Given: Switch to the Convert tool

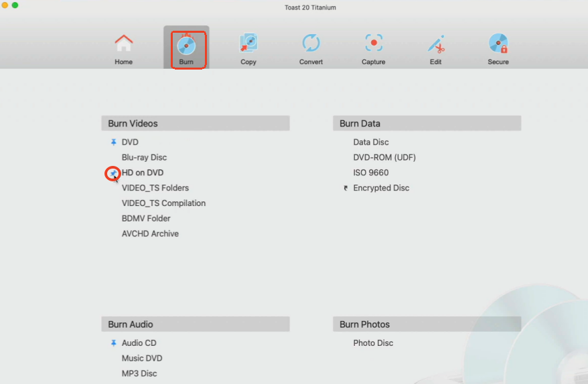Looking at the screenshot, I should click(x=311, y=44).
